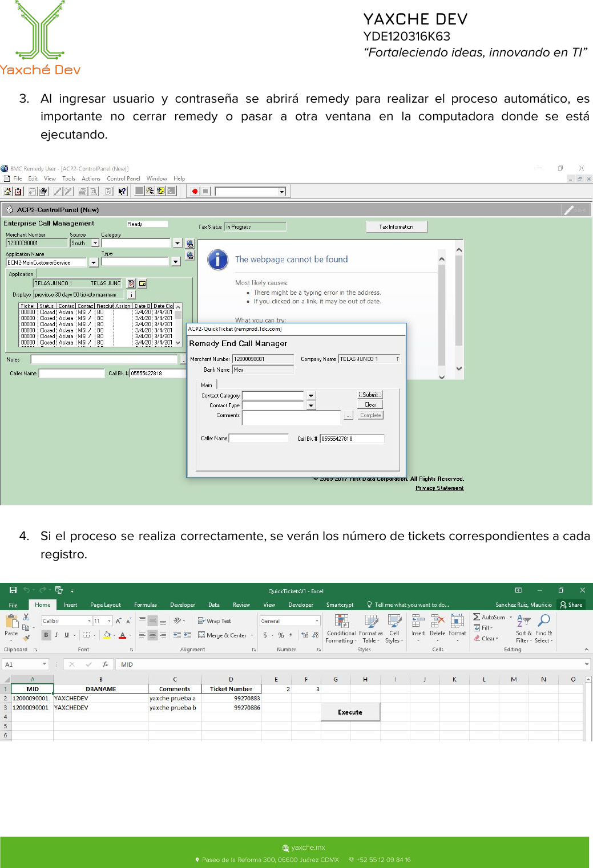Click the Complete button in QuickTicket
593x868 pixels.
370,415
